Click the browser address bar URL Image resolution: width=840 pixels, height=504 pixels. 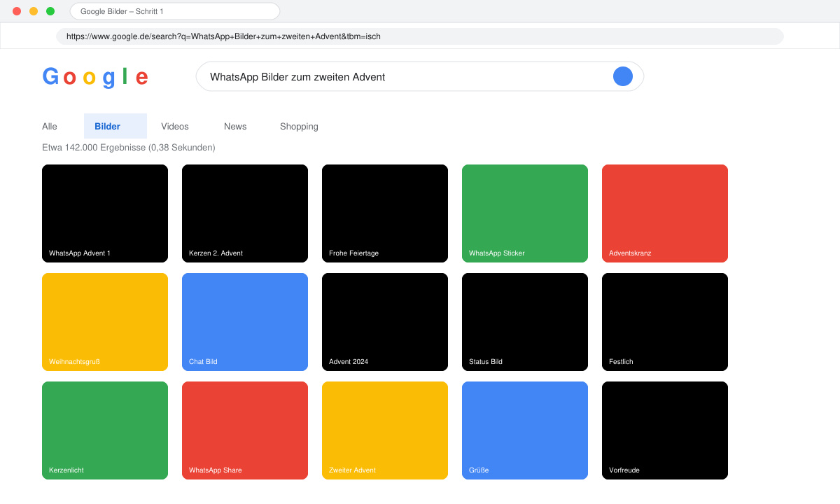pyautogui.click(x=420, y=36)
